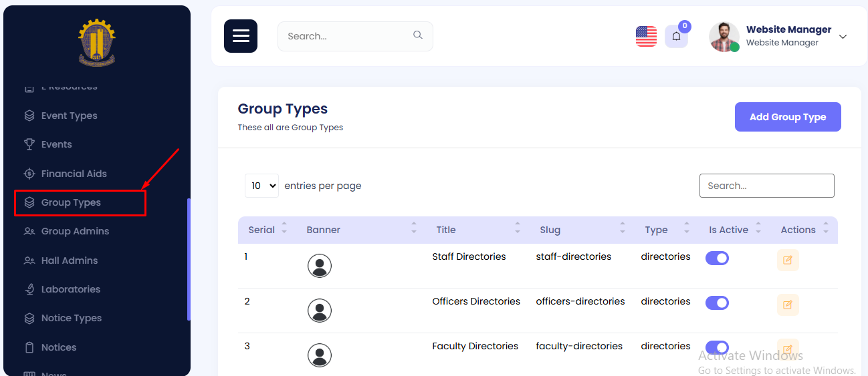Click the Staff Directories banner avatar
This screenshot has height=376, width=868.
click(320, 266)
